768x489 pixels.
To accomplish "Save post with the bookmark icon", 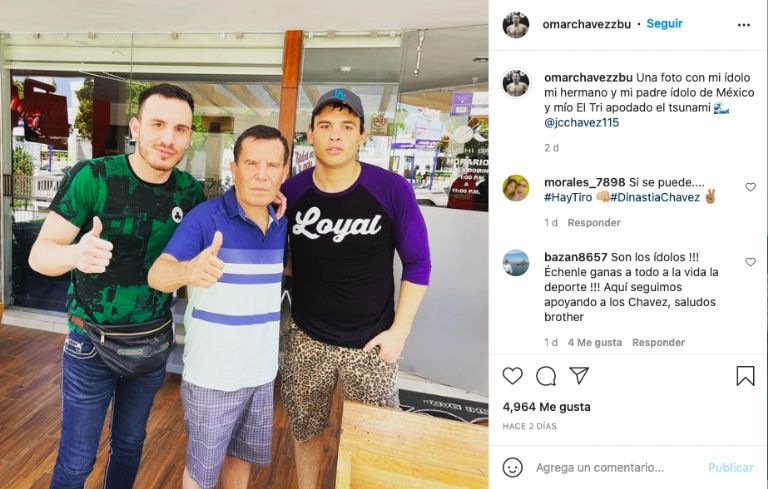I will 745,376.
